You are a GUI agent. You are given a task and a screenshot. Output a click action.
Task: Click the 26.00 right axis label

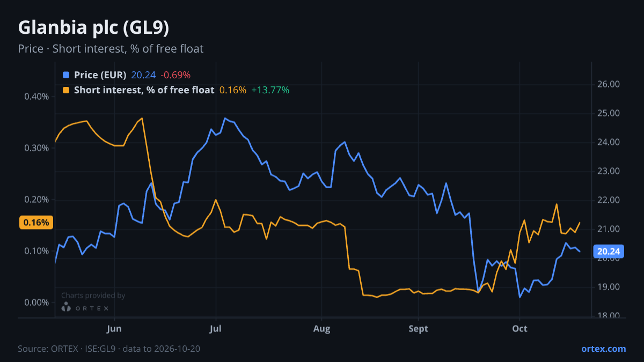click(x=609, y=84)
